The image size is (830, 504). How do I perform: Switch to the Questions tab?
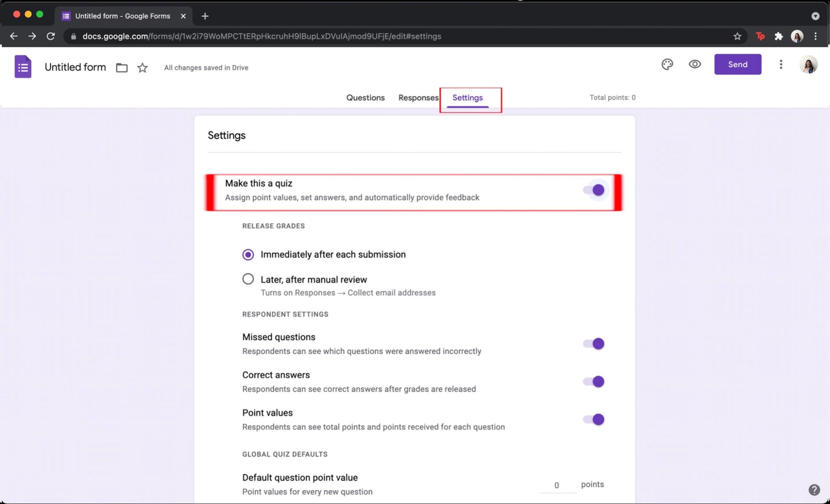(365, 97)
